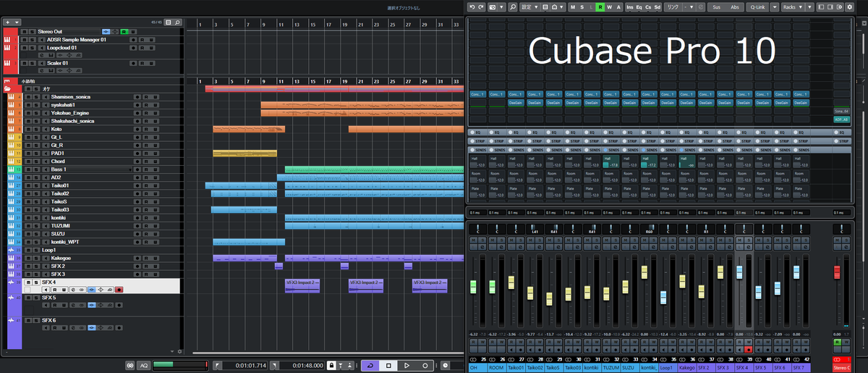Toggle the left zone layout icon in MixConsole
Screen dimensions: 868x373
[822, 7]
